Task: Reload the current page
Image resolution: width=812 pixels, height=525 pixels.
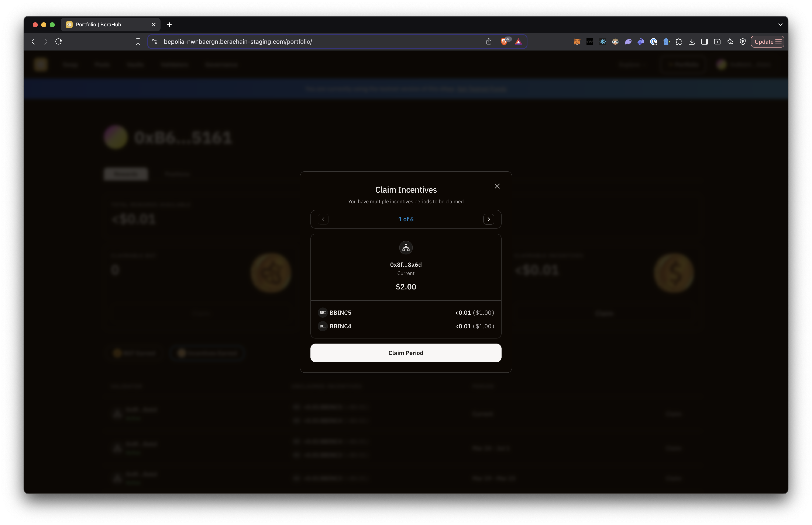Action: [x=59, y=42]
